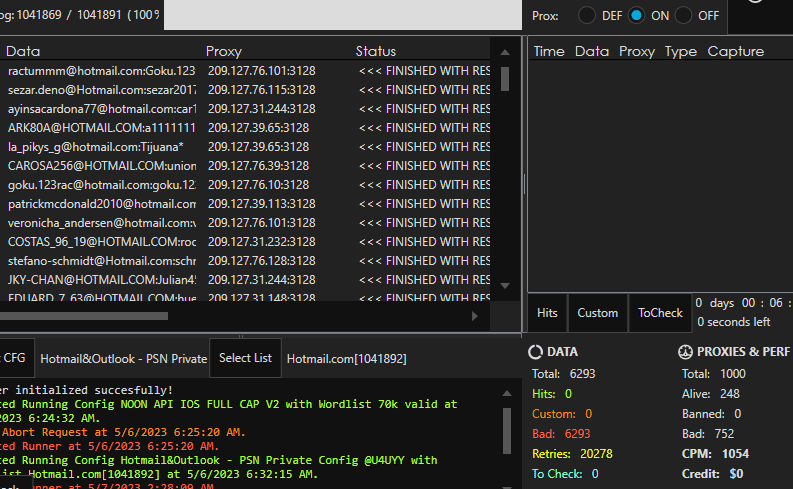
Task: Click the Select List button
Action: (245, 358)
